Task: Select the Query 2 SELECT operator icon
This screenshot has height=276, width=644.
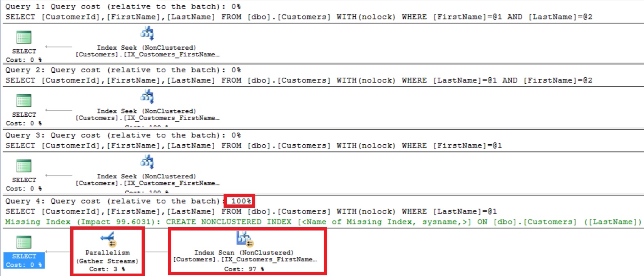Action: 24,100
